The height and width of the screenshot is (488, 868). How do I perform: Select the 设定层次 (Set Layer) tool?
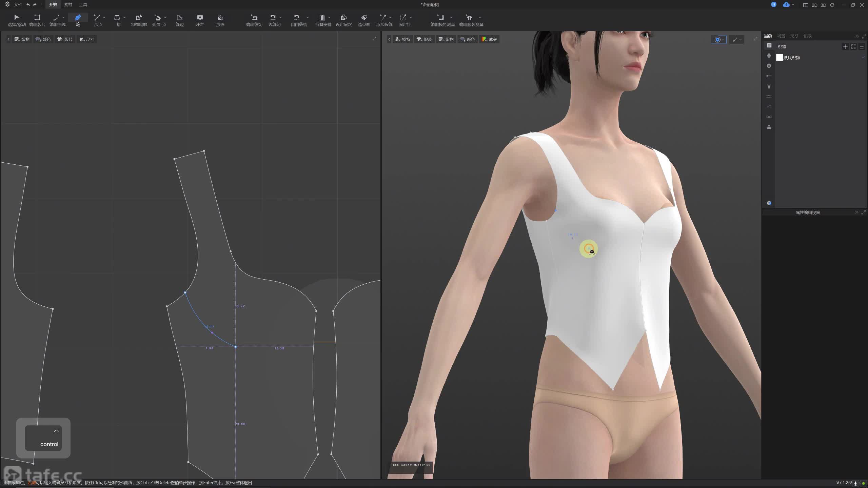(344, 20)
